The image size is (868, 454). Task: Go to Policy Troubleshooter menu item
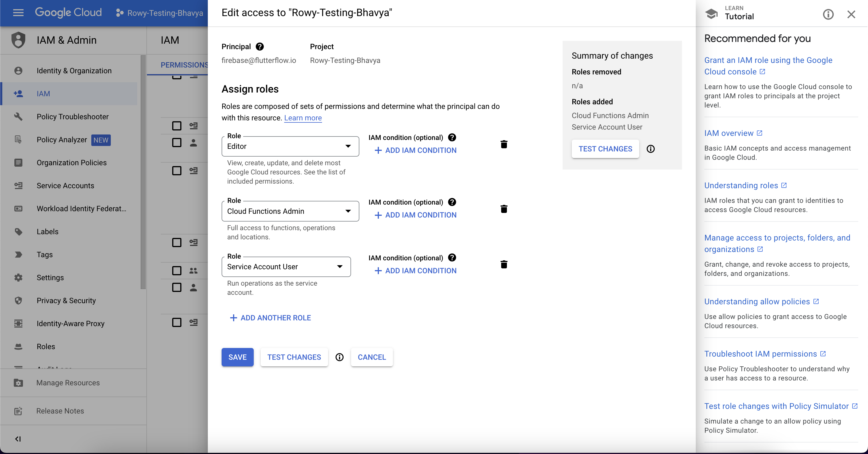[x=72, y=117]
